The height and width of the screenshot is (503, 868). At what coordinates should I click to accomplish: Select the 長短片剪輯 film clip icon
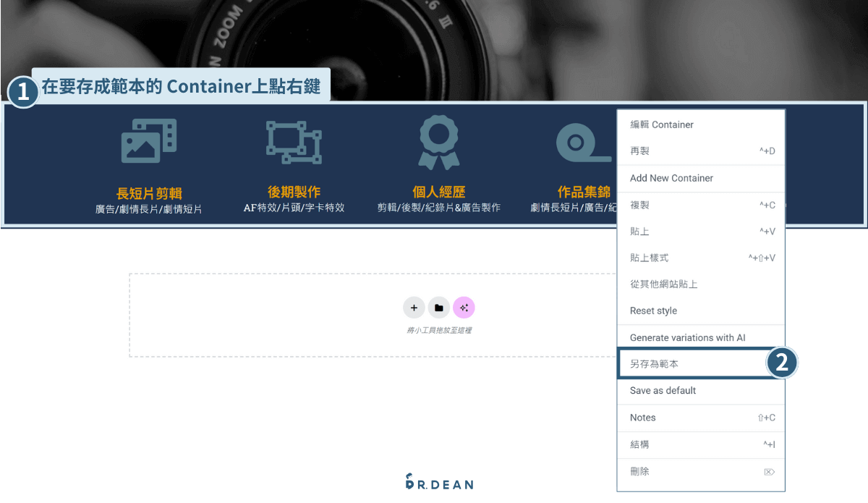coord(148,142)
